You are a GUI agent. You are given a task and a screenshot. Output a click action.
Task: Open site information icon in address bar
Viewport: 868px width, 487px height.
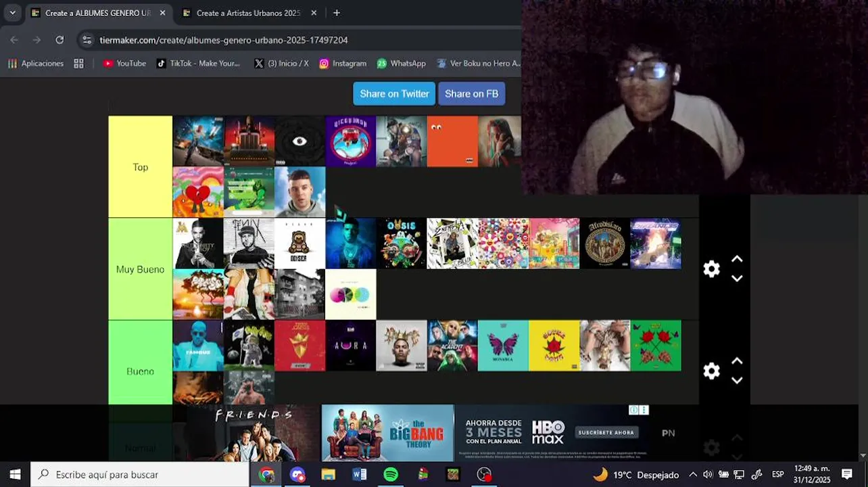[x=87, y=40]
